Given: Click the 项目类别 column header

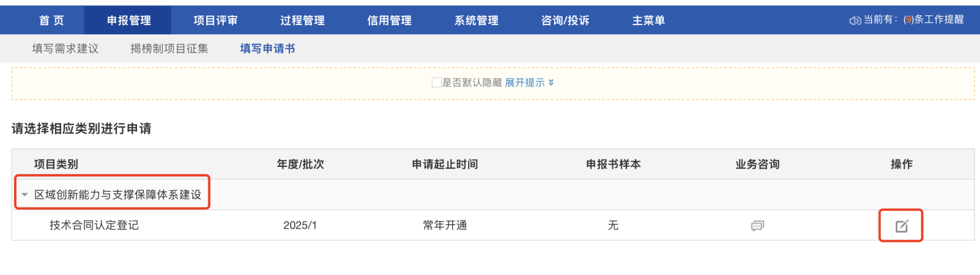Looking at the screenshot, I should (56, 164).
